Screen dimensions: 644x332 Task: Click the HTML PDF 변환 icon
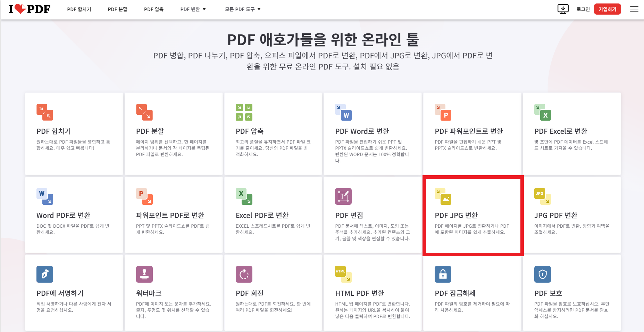tap(343, 274)
